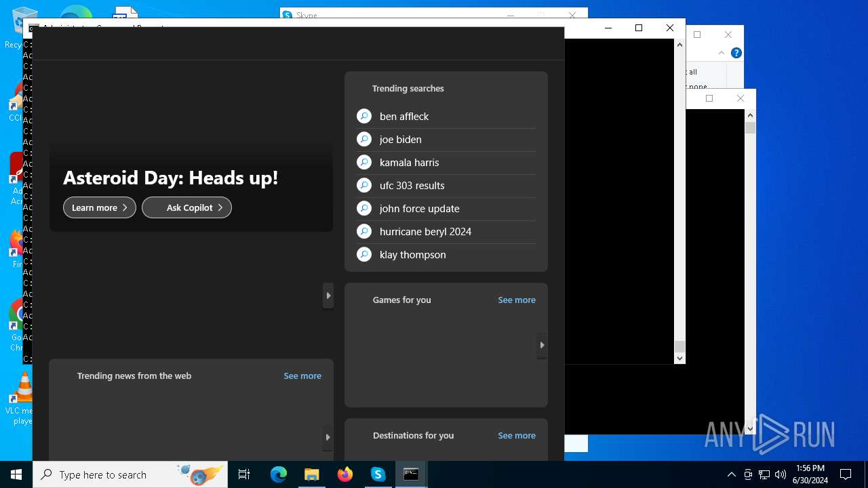868x488 pixels.
Task: Maximize the black console window
Action: (x=639, y=28)
